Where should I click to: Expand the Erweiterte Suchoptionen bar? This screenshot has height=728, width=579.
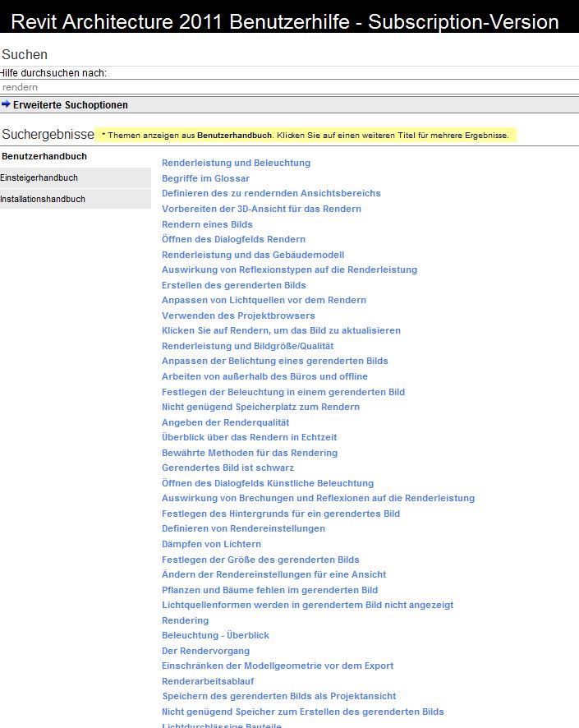(x=289, y=104)
